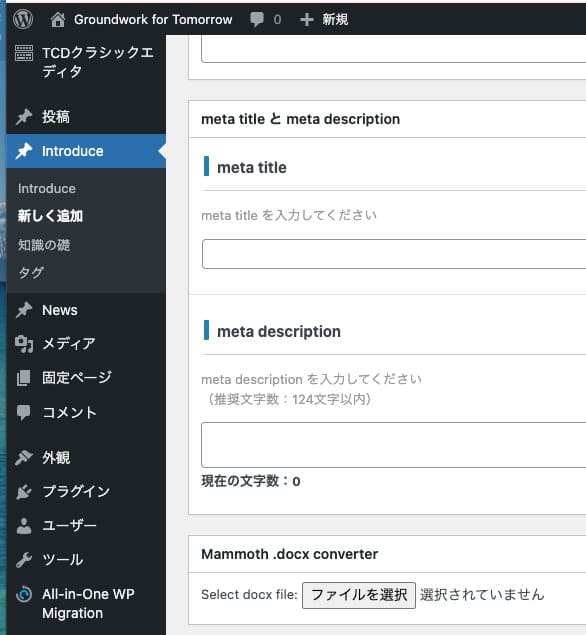This screenshot has width=586, height=635.
Task: Click the 現在の文字数：0 counter text
Action: (x=251, y=481)
